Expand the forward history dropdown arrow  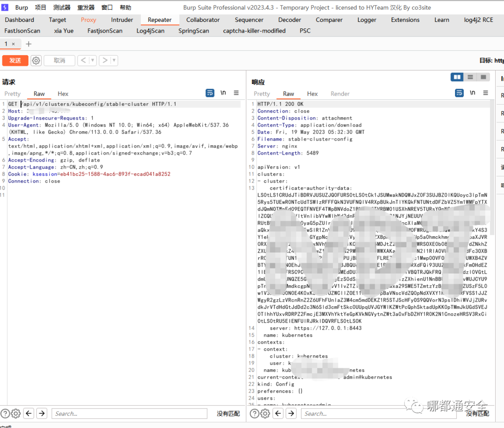tap(114, 61)
